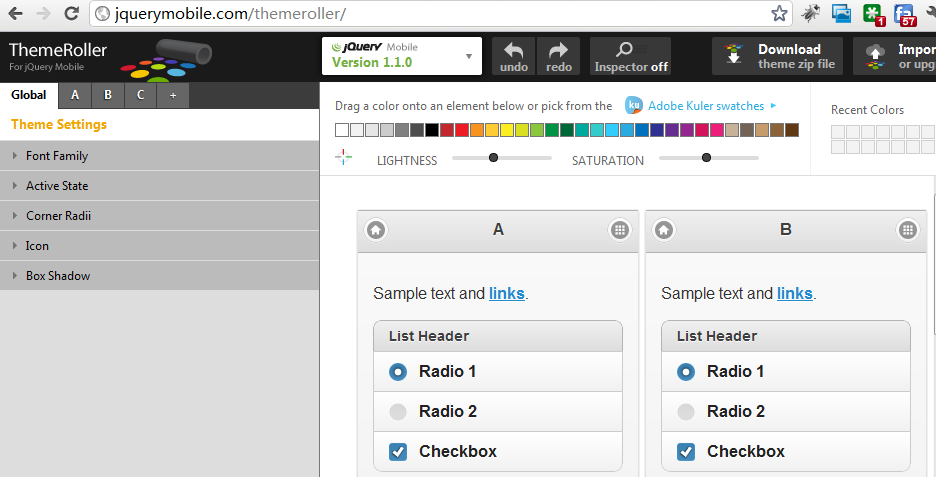Click the home icon in preview B header

pos(664,230)
